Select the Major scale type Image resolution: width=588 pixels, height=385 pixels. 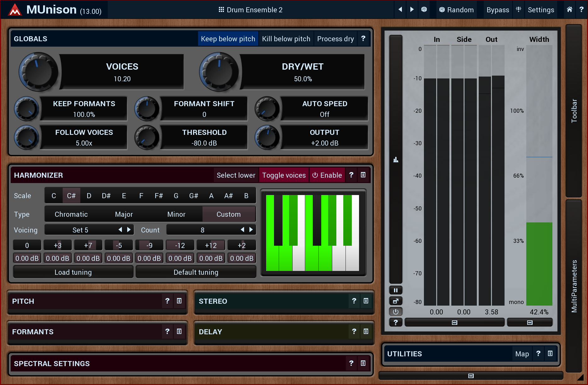[x=124, y=214]
